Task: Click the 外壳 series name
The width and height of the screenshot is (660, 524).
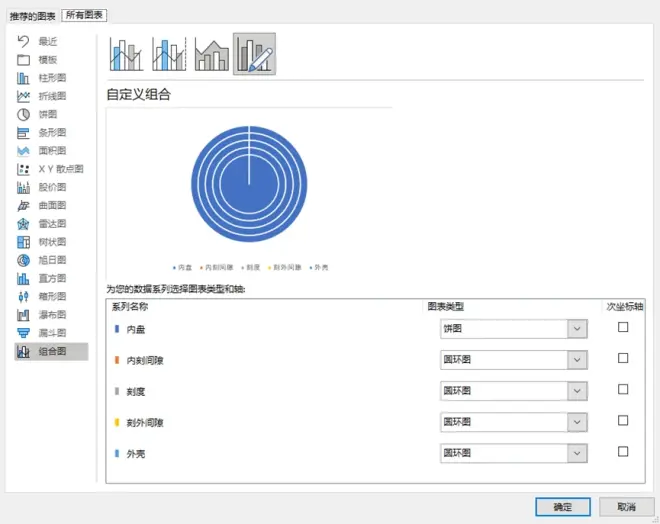Action: [x=136, y=454]
